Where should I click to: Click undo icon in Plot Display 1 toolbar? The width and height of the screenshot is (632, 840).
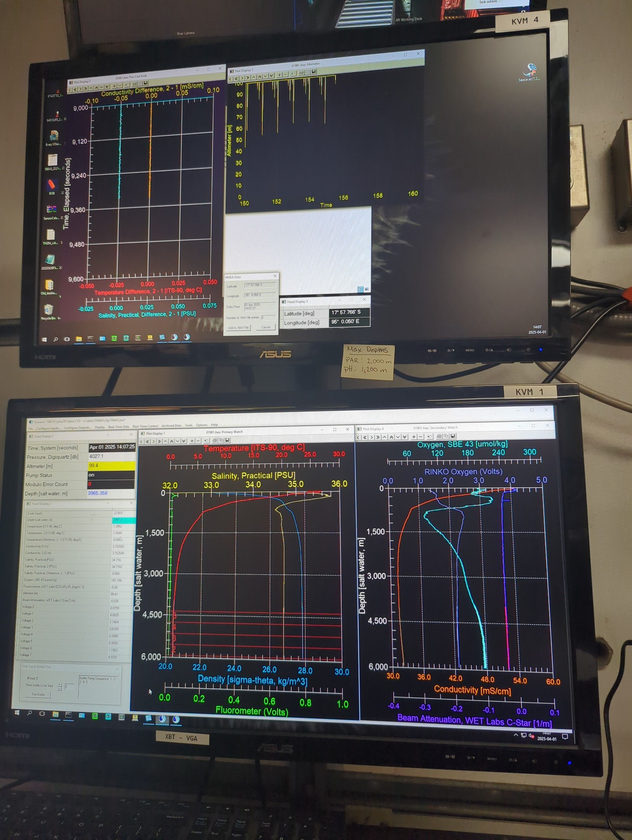pos(206,441)
